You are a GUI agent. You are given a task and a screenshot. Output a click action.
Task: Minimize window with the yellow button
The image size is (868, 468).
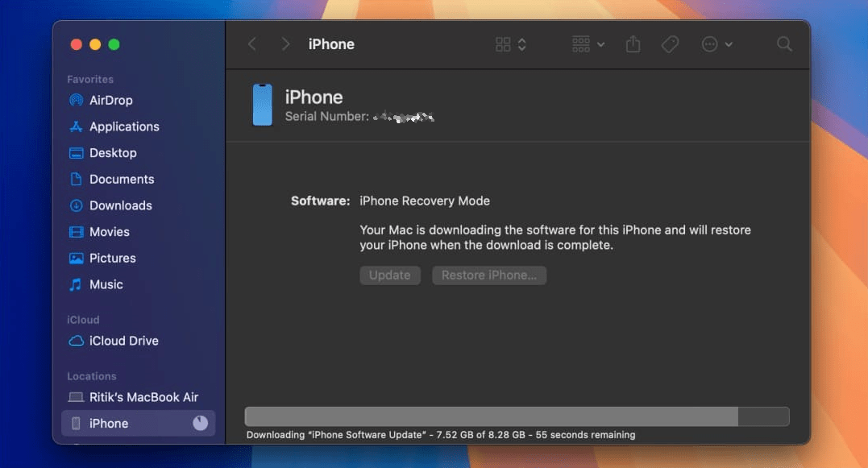tap(95, 44)
